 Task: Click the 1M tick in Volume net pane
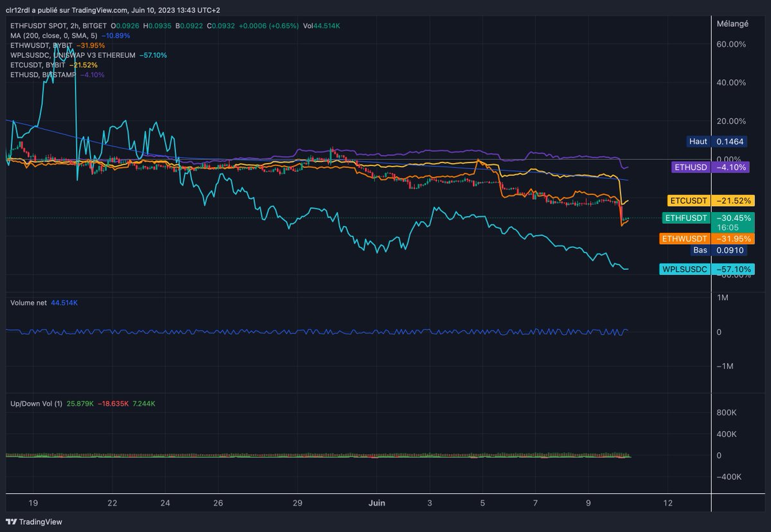(722, 298)
